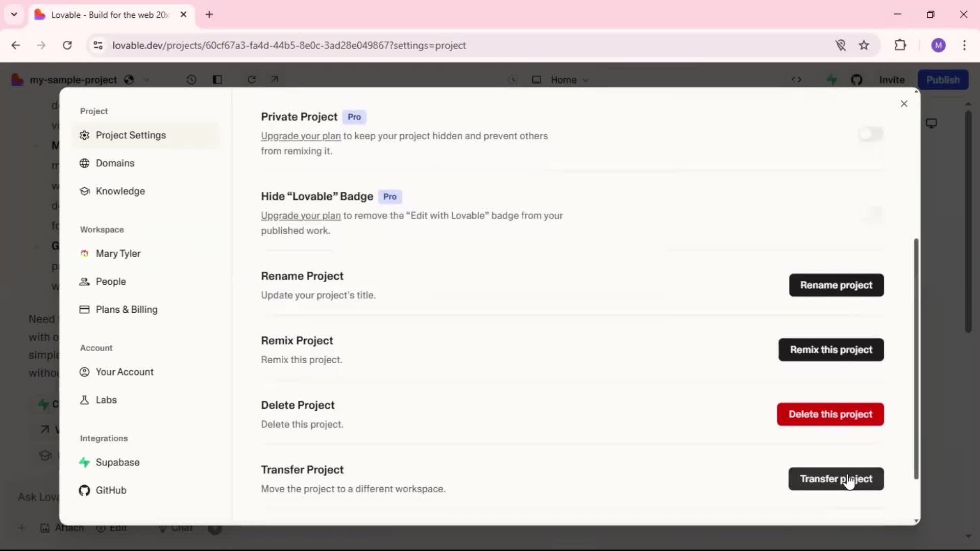Close the settings dialog with X
This screenshot has width=980, height=551.
pos(904,104)
